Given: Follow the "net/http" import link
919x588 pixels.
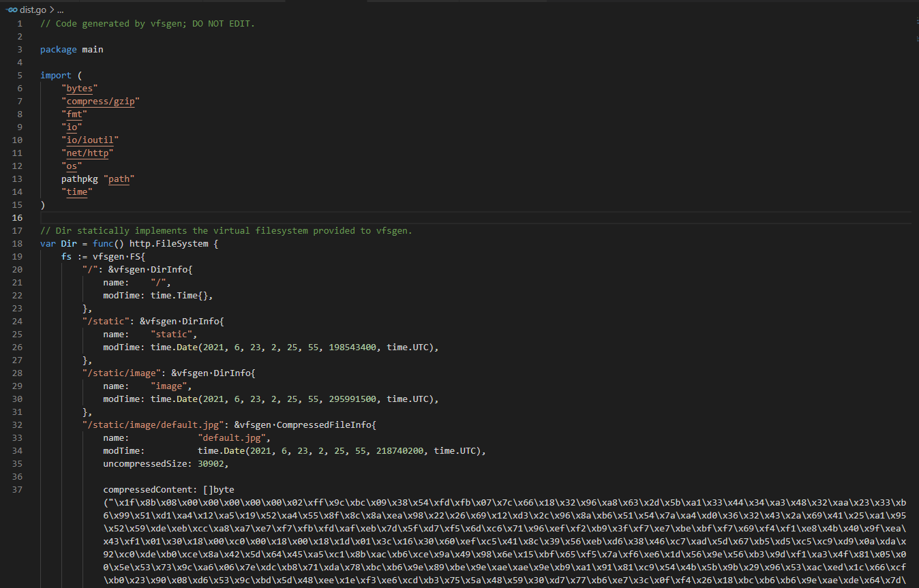Looking at the screenshot, I should click(x=87, y=153).
